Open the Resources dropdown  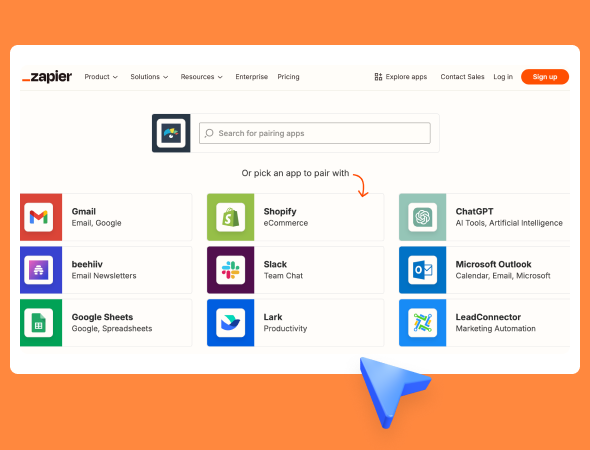201,77
